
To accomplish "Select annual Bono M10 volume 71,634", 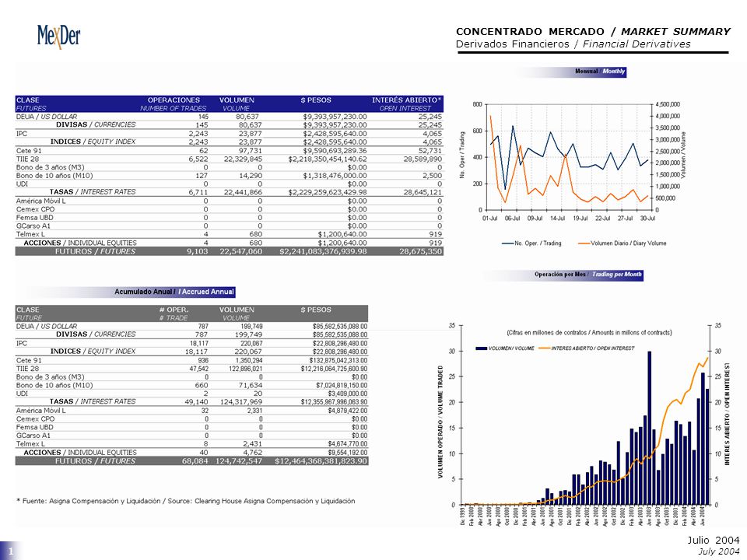I will 250,385.
